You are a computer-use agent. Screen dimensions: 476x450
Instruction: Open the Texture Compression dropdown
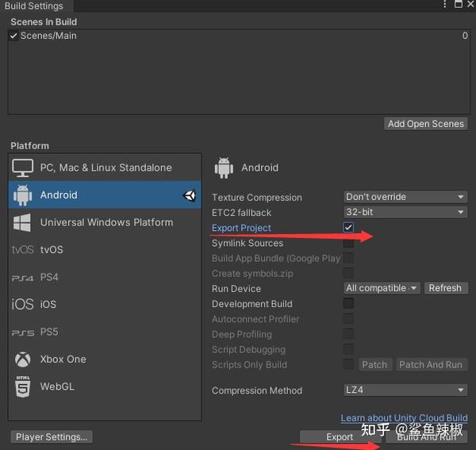pos(405,197)
